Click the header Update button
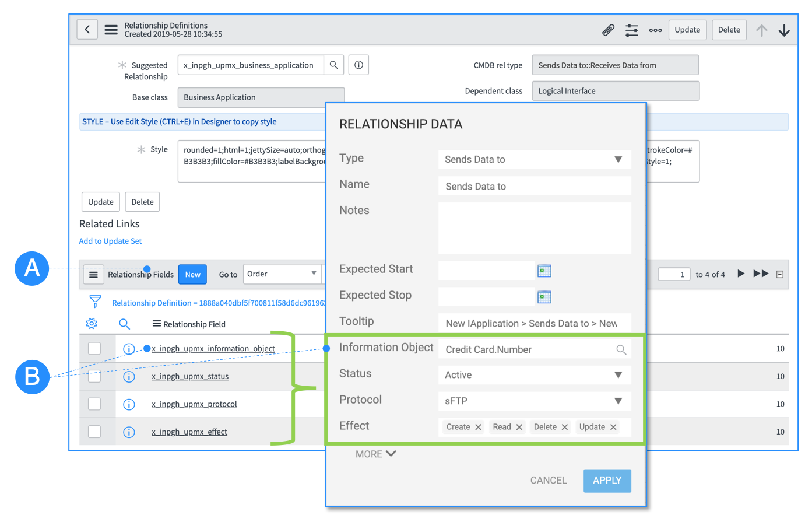 click(x=687, y=30)
